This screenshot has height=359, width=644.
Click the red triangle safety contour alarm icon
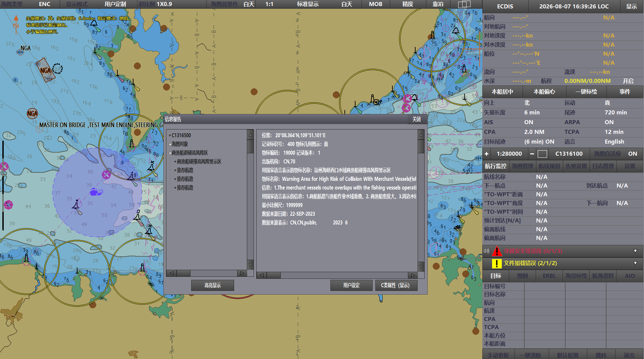497,251
